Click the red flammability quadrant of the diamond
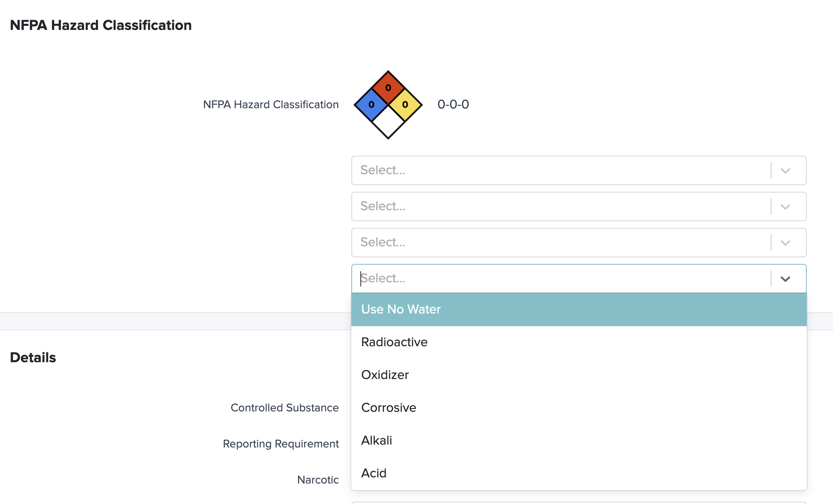 pos(388,87)
